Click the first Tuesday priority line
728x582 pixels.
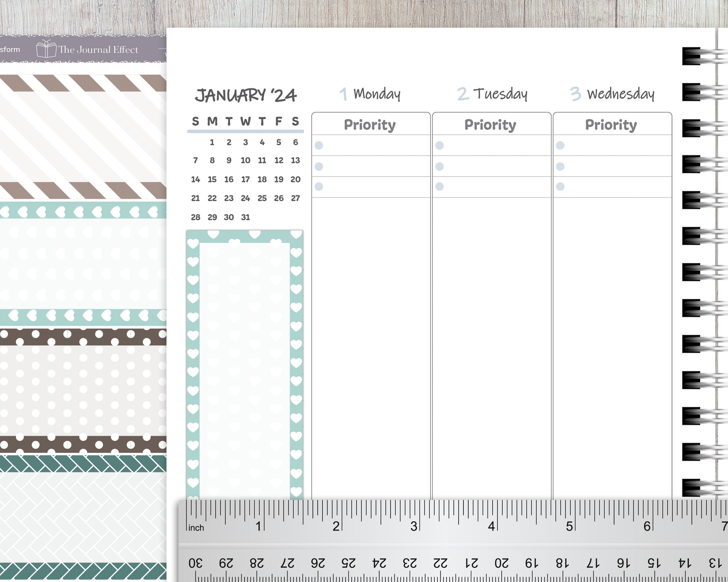tap(492, 145)
